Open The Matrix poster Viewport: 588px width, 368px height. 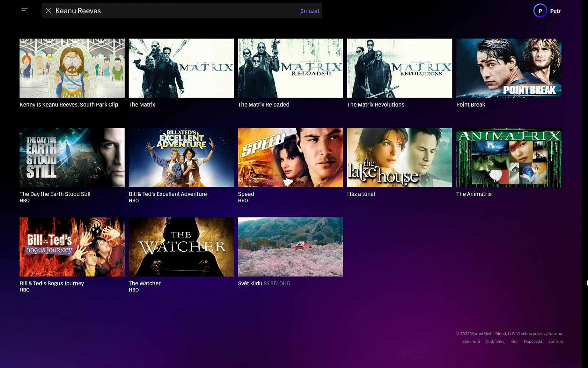(181, 68)
